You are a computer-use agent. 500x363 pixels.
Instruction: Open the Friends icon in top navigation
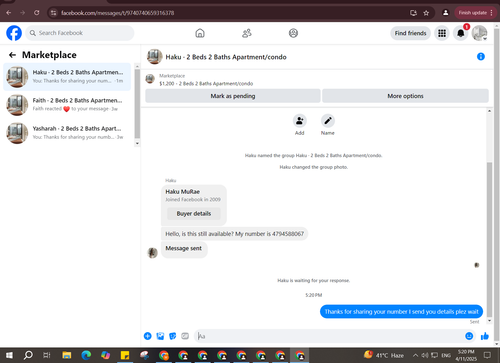pos(247,33)
